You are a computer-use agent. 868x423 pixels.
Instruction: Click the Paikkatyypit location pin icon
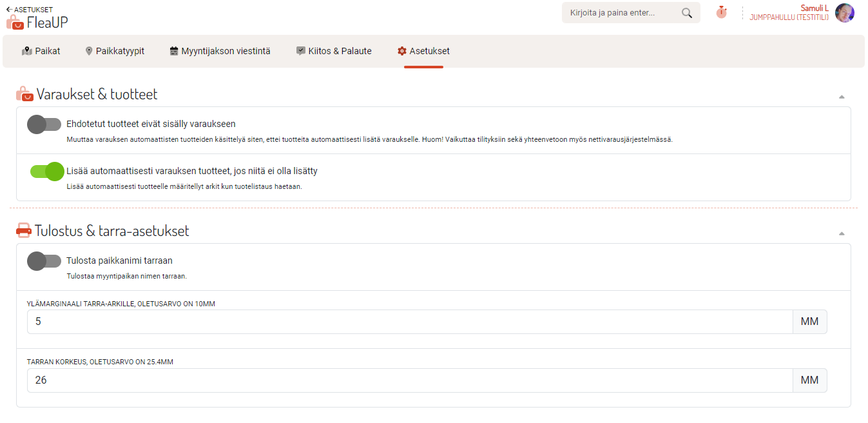point(89,51)
